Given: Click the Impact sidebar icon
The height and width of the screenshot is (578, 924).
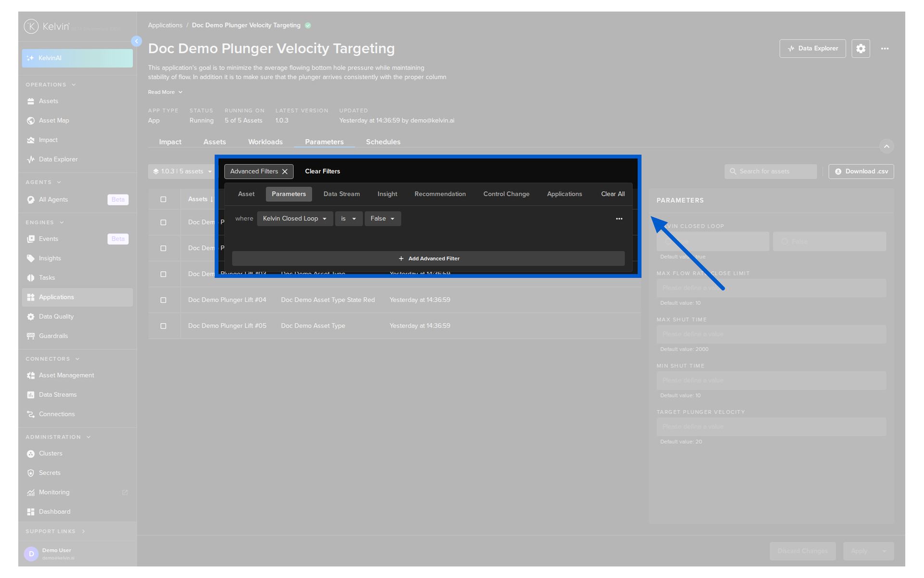Looking at the screenshot, I should coord(31,140).
